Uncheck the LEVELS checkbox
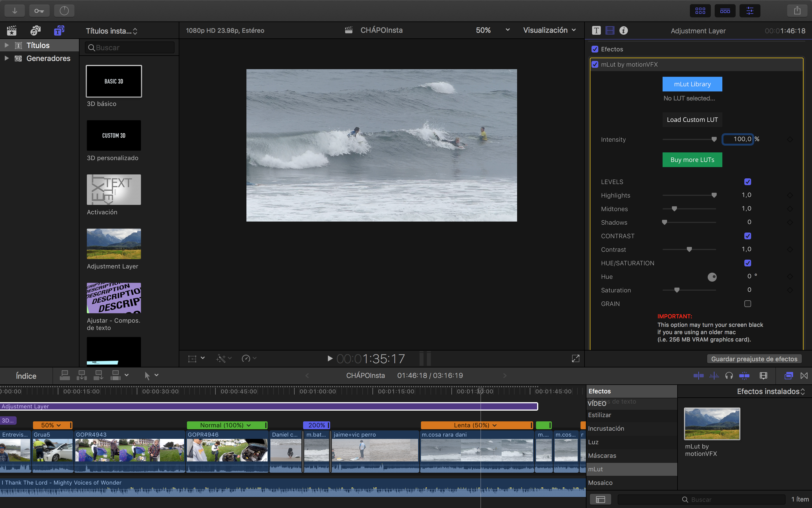 point(748,182)
